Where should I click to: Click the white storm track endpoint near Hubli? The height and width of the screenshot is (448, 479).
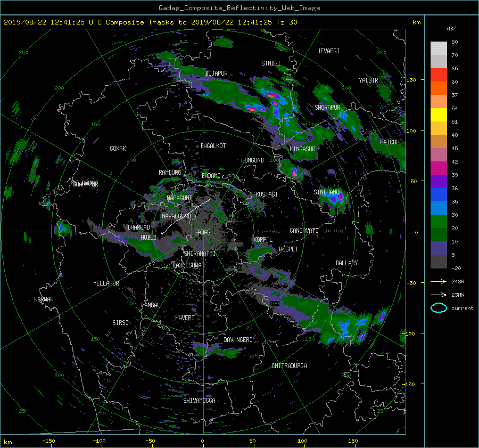[x=162, y=233]
